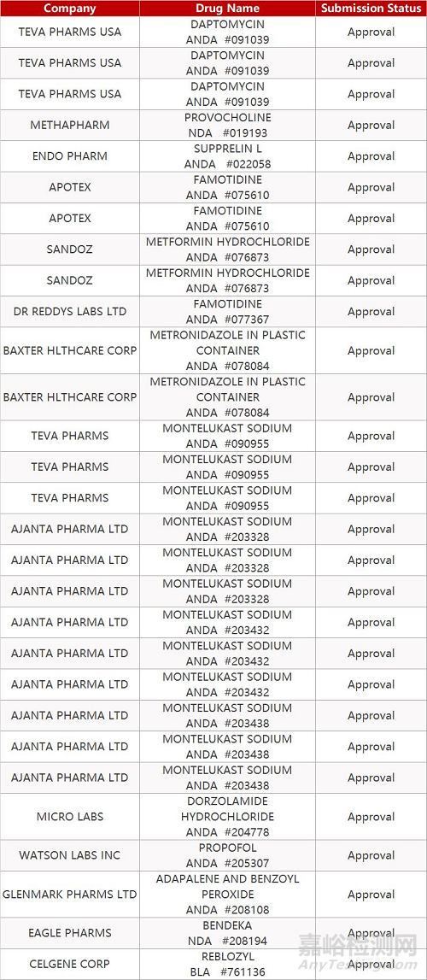Click BENDEKA NDA #208194 cell
The height and width of the screenshot is (980, 427).
click(x=227, y=933)
